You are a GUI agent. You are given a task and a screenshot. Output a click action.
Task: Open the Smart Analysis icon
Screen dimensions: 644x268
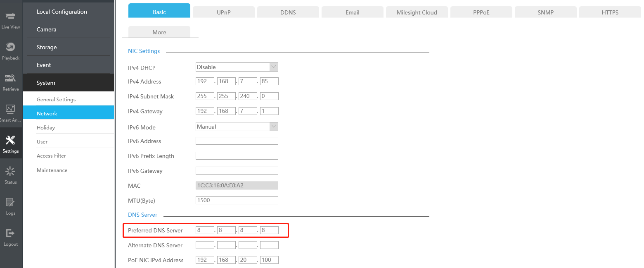point(10,109)
